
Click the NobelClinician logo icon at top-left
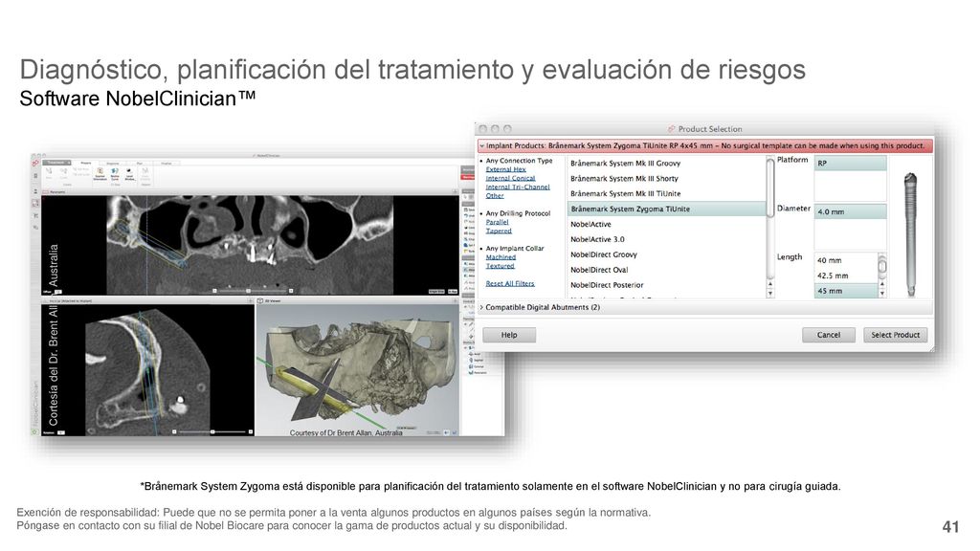pyautogui.click(x=35, y=163)
